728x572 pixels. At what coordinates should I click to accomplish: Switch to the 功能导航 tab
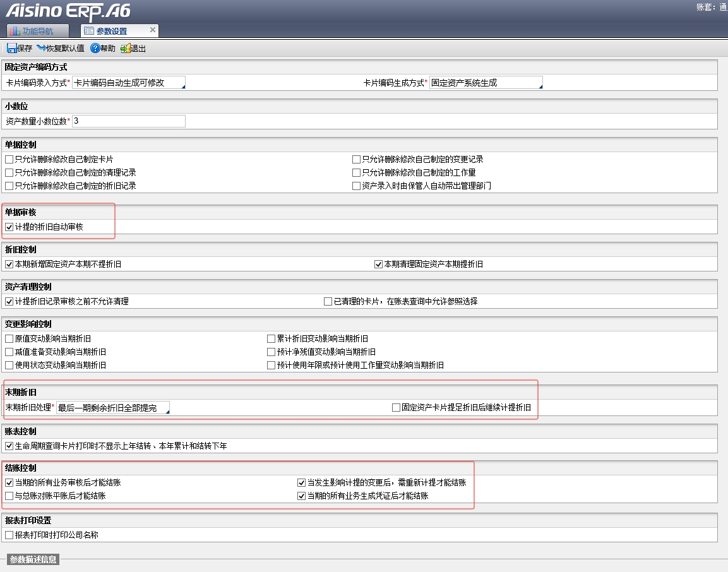[37, 31]
